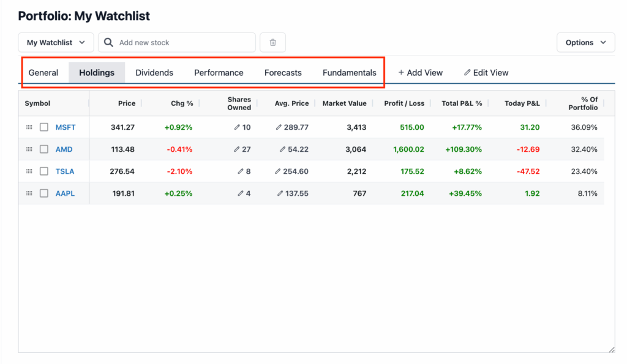Expand the Options dropdown menu
This screenshot has height=364, width=627.
click(x=585, y=43)
